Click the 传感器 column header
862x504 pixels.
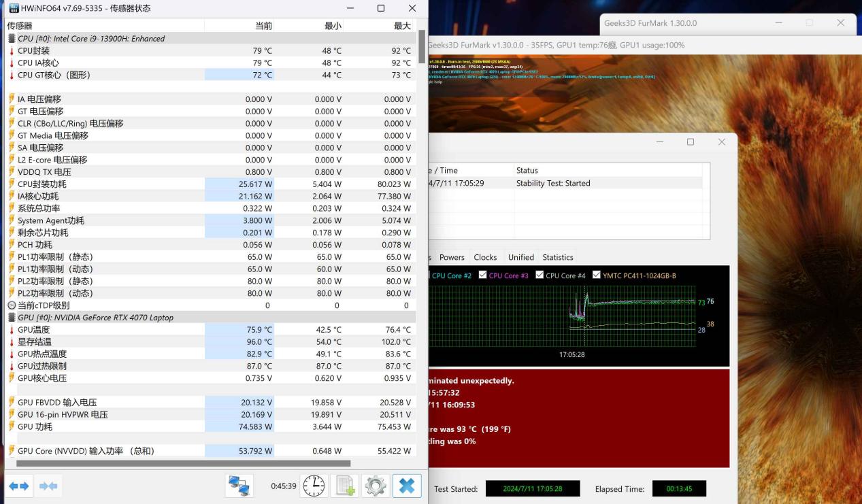point(105,26)
